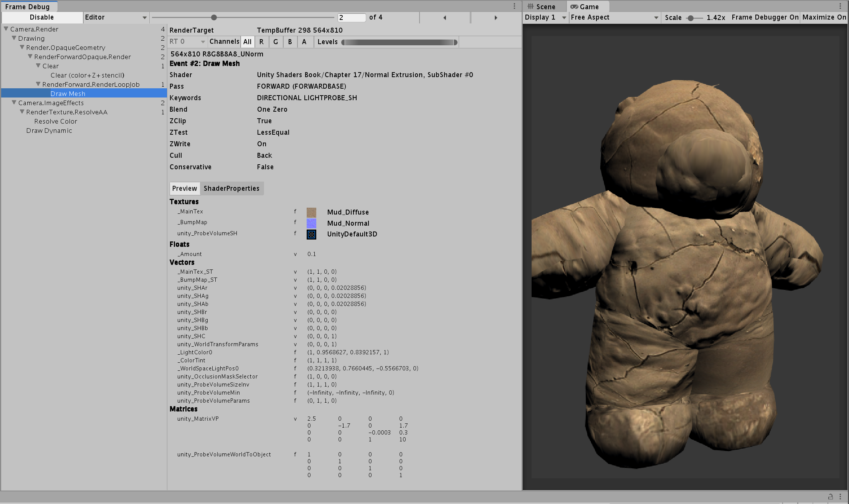Switch to the Scene tab
This screenshot has height=504, width=849.
[x=542, y=7]
